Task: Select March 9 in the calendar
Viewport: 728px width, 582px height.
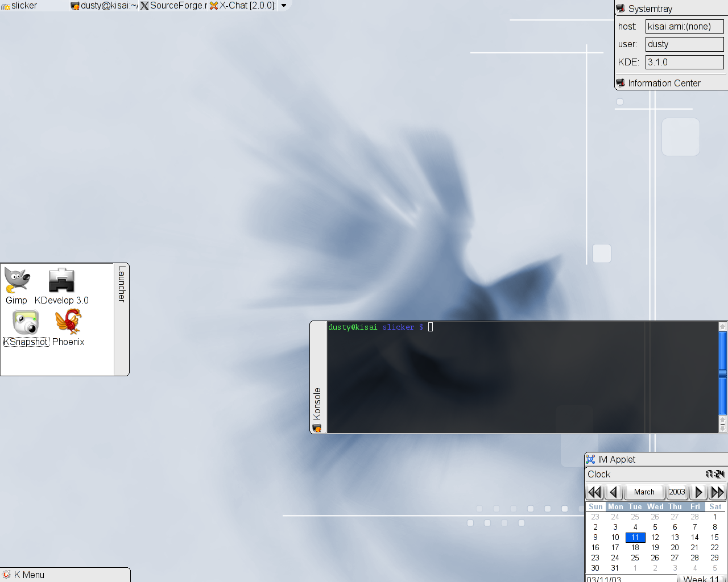Action: point(595,538)
